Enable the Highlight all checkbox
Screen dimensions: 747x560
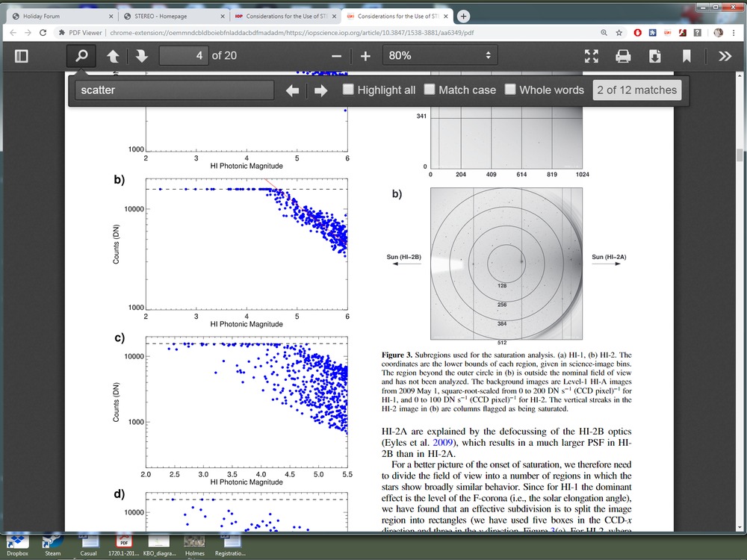point(349,90)
